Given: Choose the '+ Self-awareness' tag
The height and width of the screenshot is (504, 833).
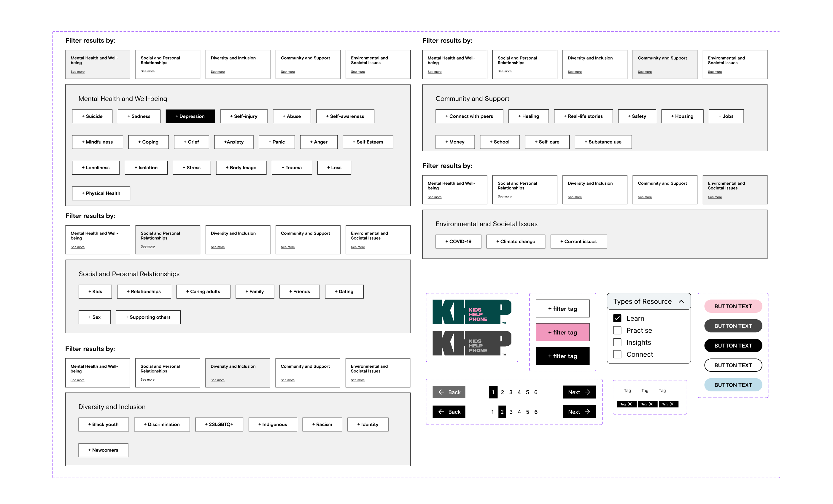Looking at the screenshot, I should (x=345, y=116).
